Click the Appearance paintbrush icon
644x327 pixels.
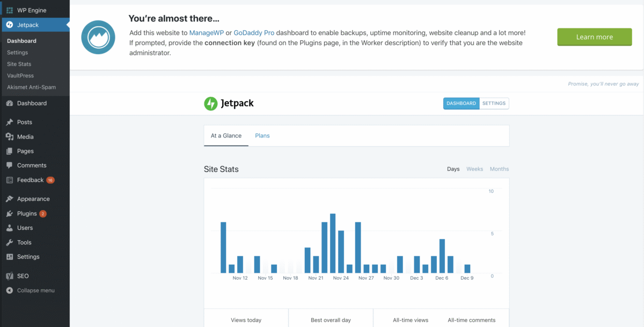[x=10, y=199]
